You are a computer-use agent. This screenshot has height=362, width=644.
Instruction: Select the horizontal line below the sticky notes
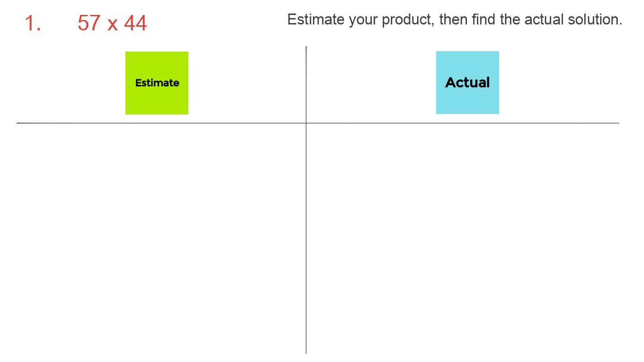click(318, 123)
